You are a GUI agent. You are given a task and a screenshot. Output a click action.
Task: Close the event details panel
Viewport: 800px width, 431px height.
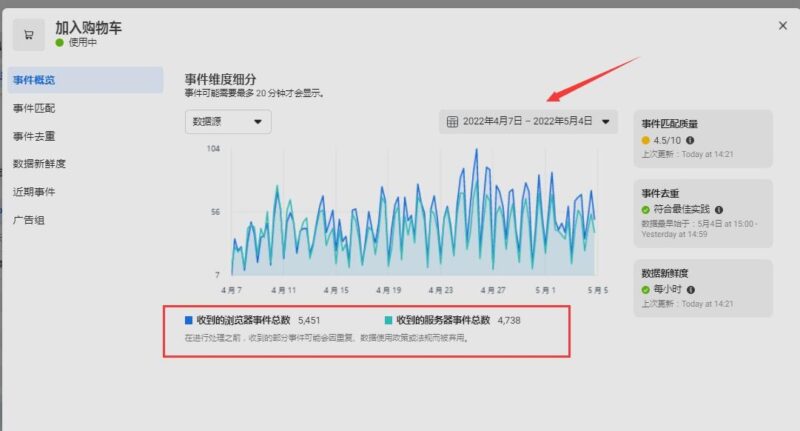783,26
